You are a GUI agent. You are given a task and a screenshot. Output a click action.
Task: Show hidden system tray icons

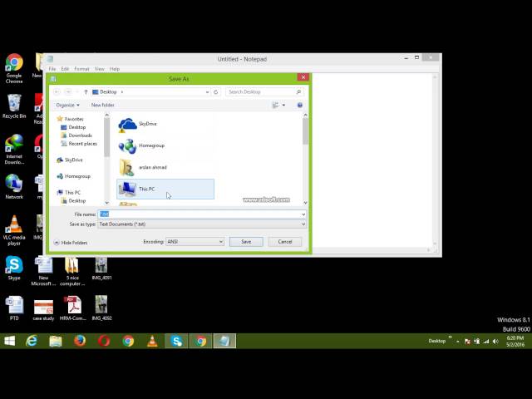click(458, 342)
